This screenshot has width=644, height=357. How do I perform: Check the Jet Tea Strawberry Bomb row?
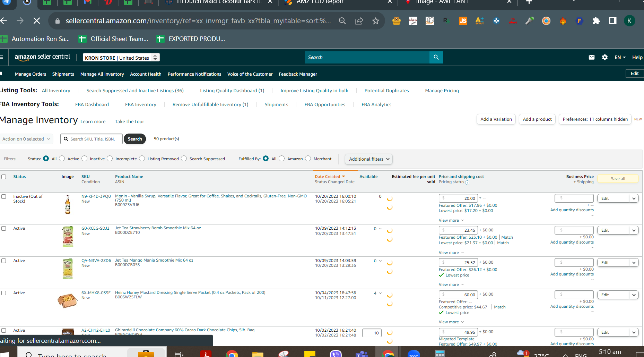pyautogui.click(x=4, y=228)
